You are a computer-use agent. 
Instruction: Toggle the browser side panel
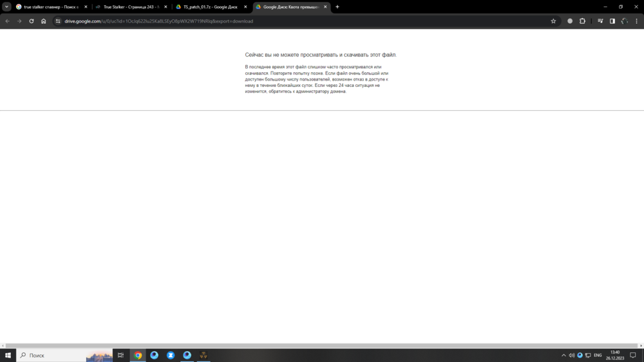[x=612, y=21]
